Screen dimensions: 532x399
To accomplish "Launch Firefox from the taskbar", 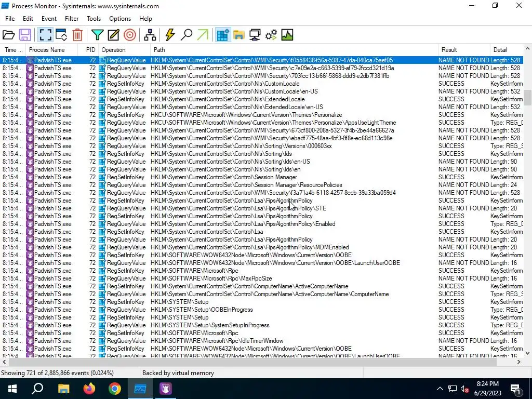I will click(x=89, y=389).
